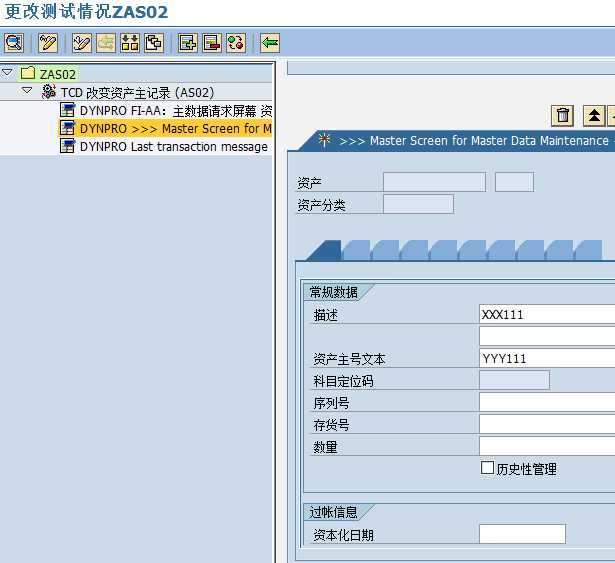Select TCD 改变资产主记录 (AS02) row
This screenshot has width=615, height=563.
click(x=137, y=93)
